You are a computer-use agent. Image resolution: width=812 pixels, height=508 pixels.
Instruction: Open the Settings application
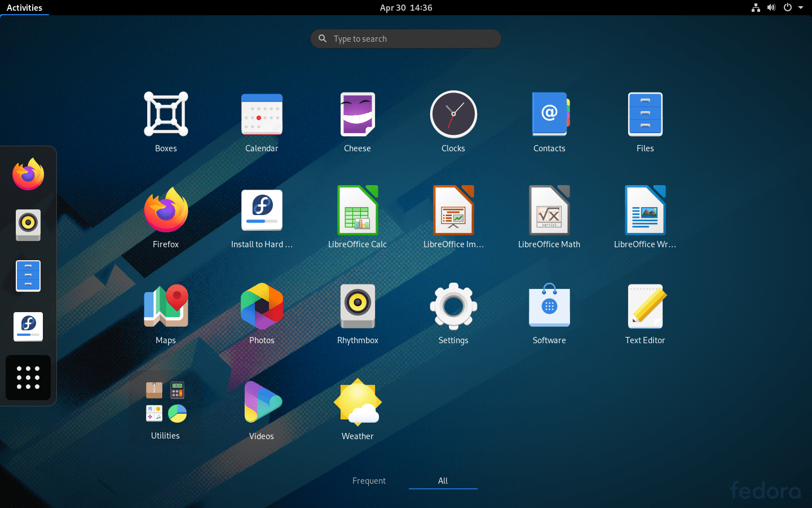pyautogui.click(x=453, y=306)
